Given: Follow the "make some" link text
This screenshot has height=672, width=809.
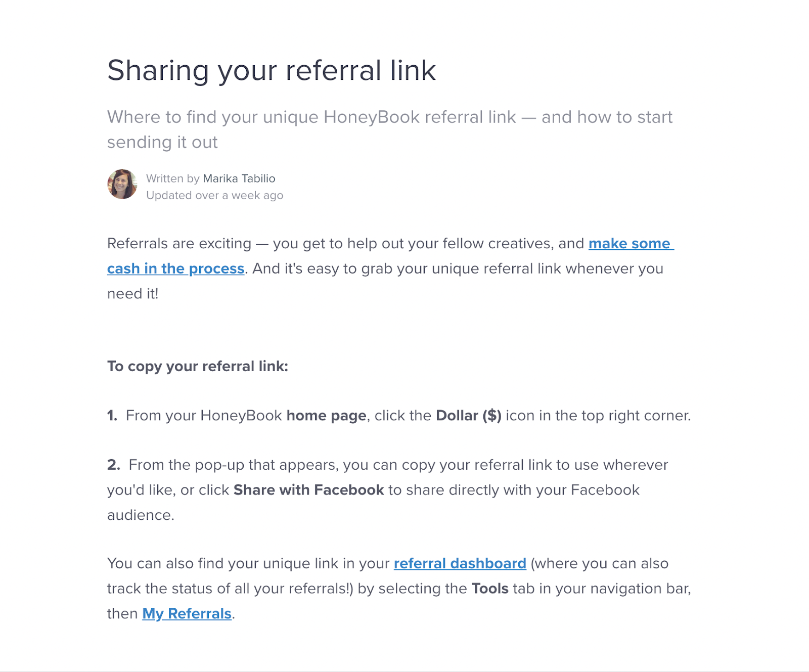Looking at the screenshot, I should (x=631, y=244).
